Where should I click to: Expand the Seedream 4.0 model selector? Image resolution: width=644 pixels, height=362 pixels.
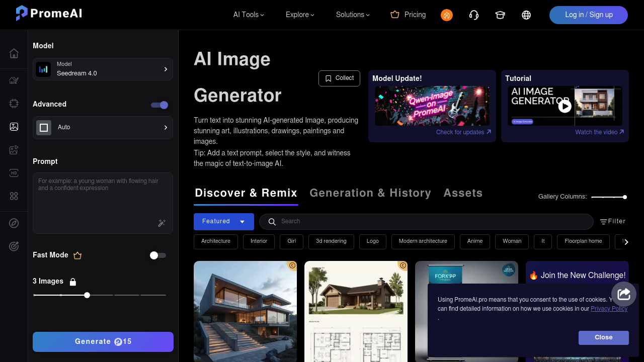(x=103, y=69)
